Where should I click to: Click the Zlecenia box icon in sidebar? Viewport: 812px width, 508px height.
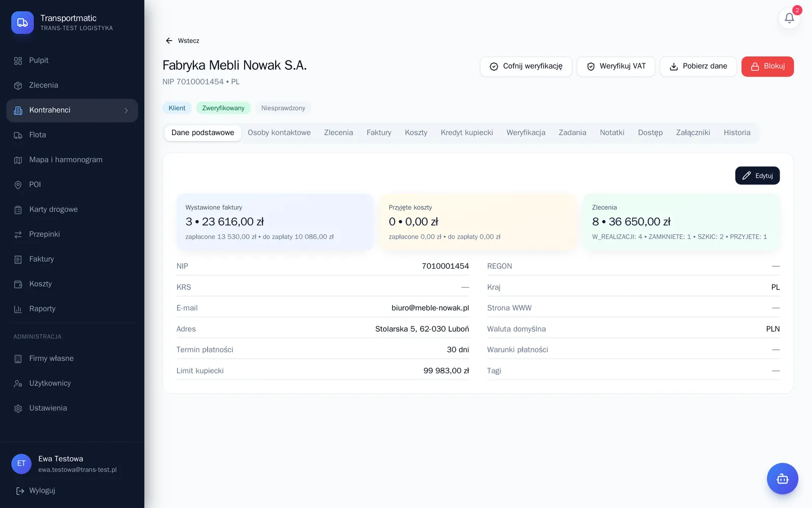tap(18, 85)
